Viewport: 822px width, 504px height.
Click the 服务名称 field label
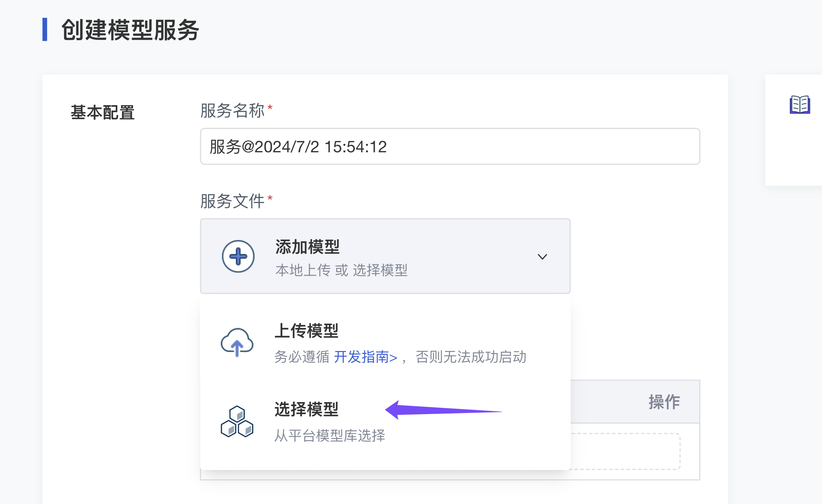(232, 110)
